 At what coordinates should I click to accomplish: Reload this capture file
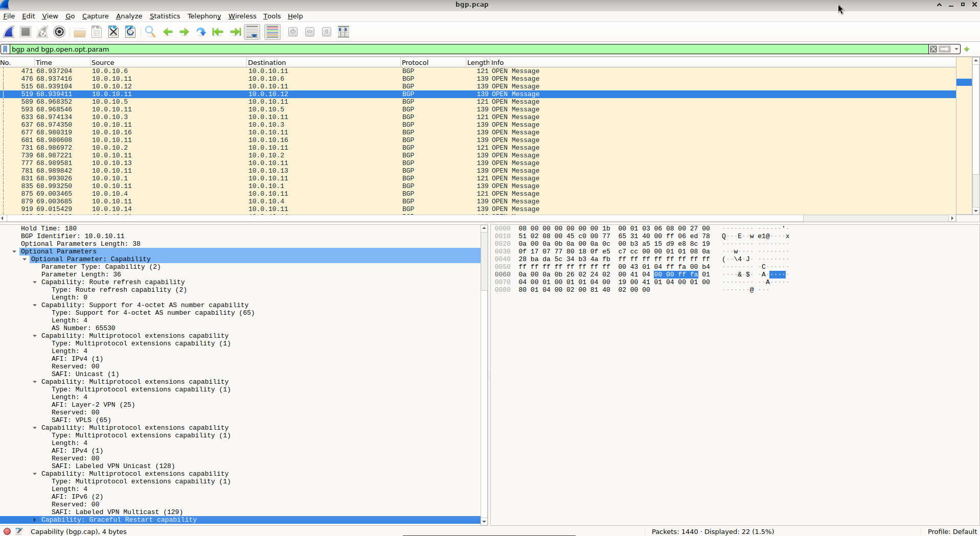[x=130, y=32]
